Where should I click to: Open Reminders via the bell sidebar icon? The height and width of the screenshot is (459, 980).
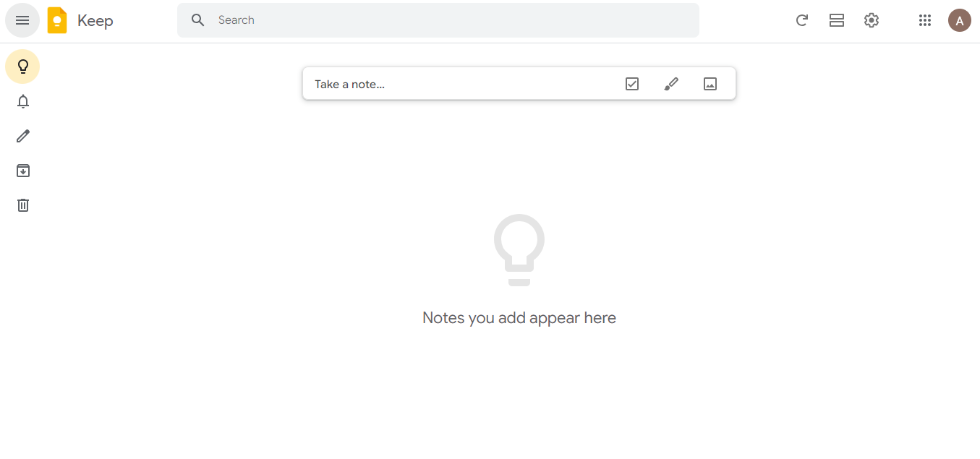pyautogui.click(x=23, y=101)
